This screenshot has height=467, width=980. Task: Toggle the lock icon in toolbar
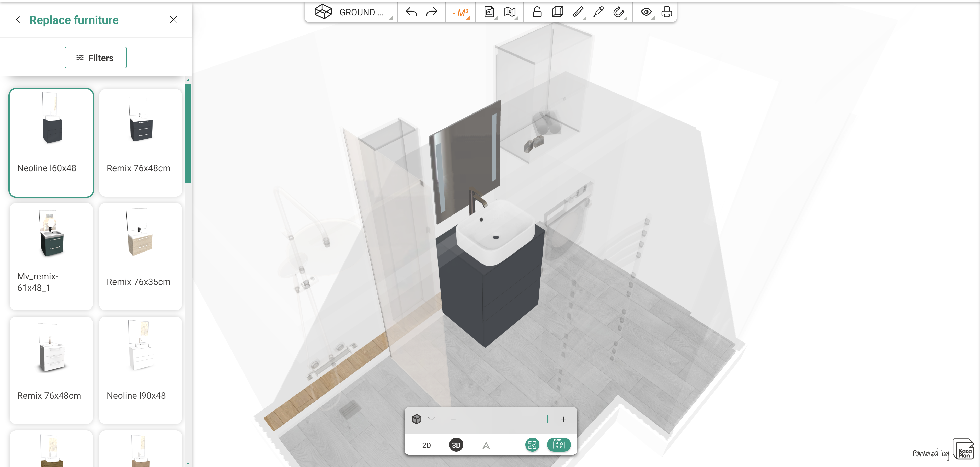click(537, 12)
